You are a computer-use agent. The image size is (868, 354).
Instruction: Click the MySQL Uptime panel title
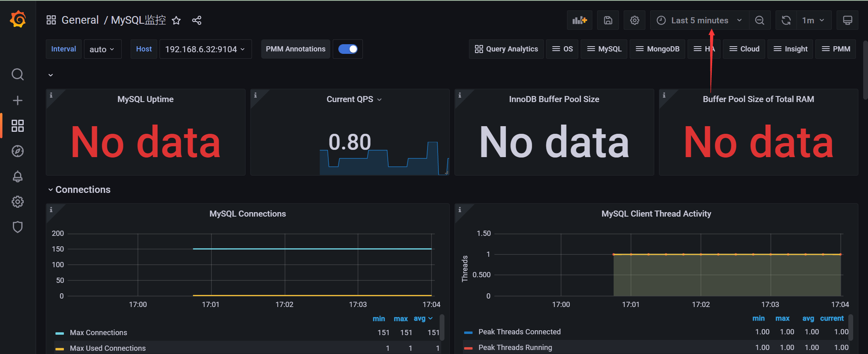[x=145, y=99]
